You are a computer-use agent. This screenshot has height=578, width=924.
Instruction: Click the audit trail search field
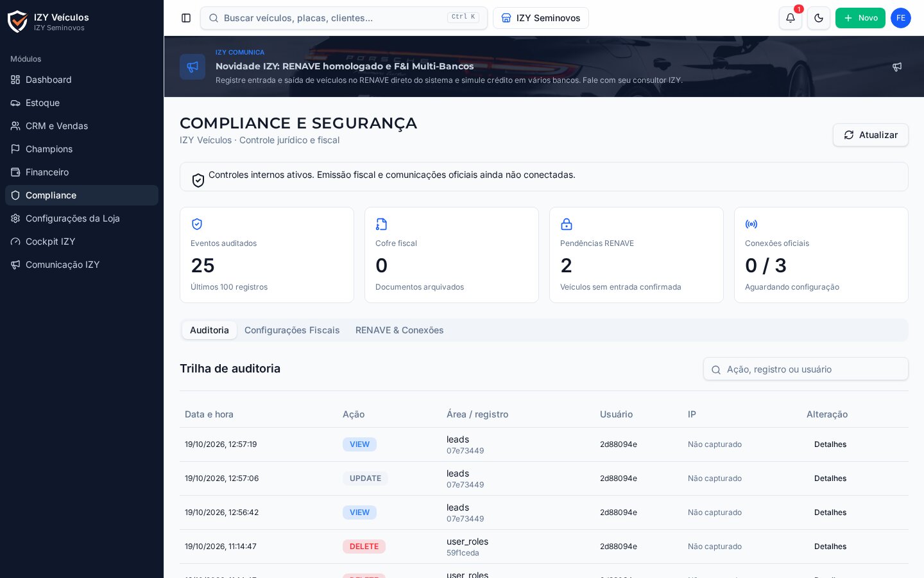click(x=806, y=369)
